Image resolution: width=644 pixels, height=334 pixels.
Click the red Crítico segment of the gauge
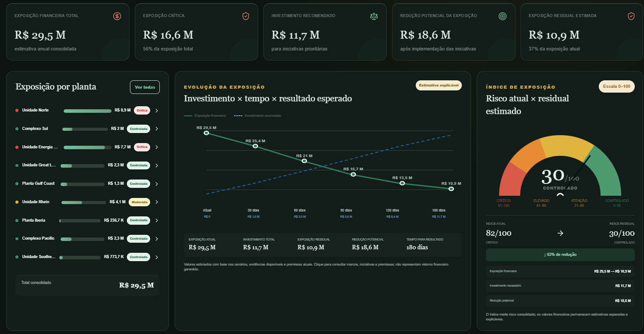513,180
